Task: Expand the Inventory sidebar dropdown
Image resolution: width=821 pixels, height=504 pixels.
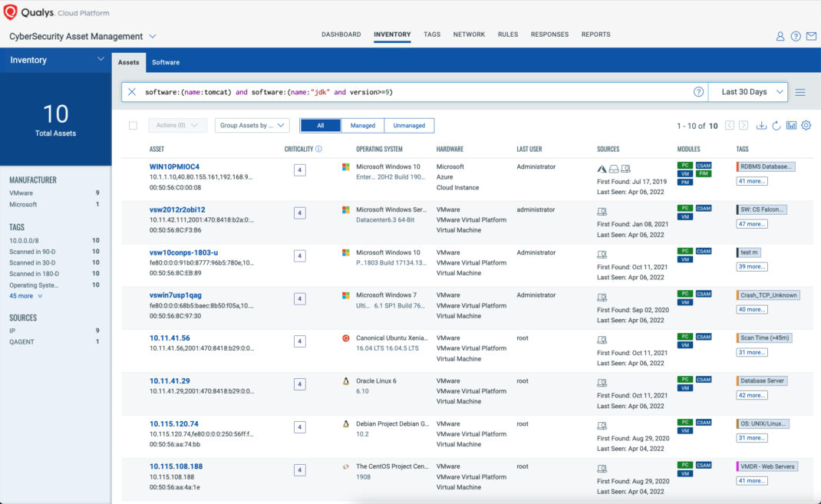Action: pyautogui.click(x=101, y=59)
